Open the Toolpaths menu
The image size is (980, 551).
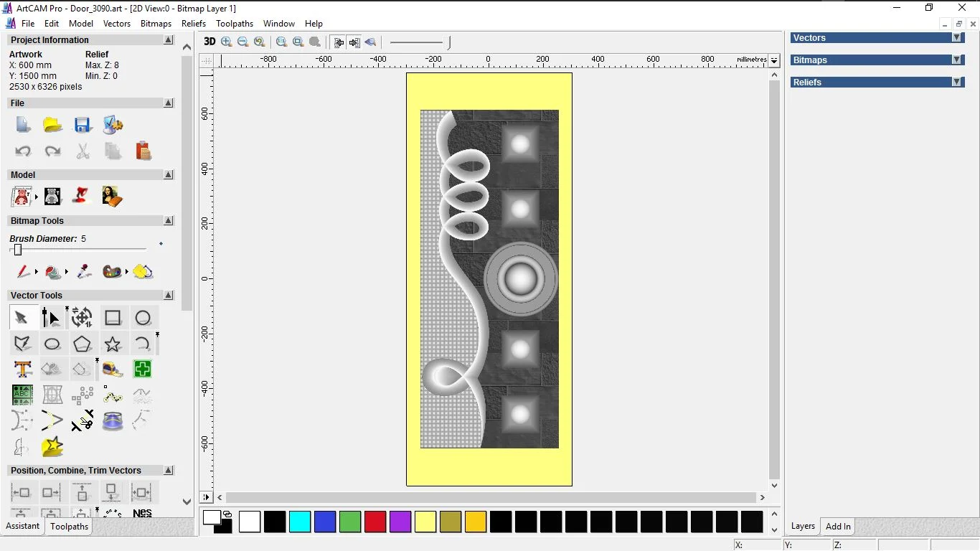235,24
